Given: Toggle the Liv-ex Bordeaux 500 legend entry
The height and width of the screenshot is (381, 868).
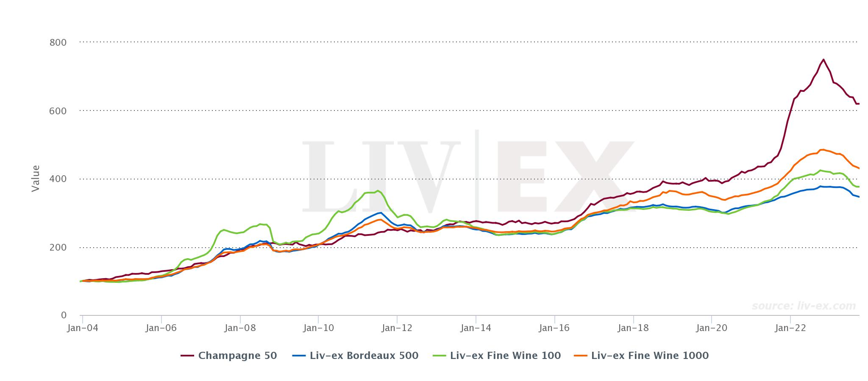Looking at the screenshot, I should coord(355,356).
